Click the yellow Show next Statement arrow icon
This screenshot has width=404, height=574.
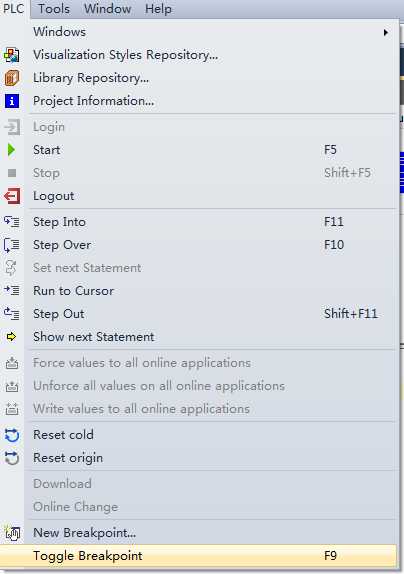point(12,337)
